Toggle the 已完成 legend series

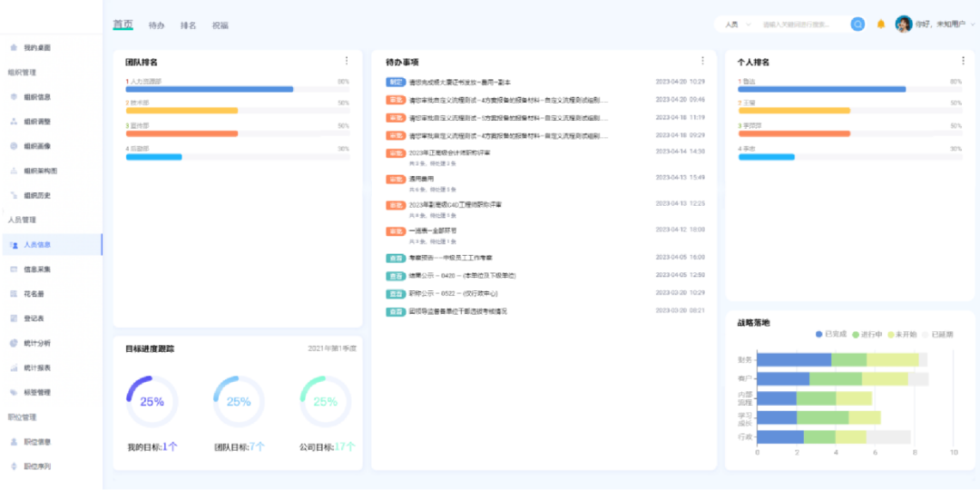[x=830, y=334]
